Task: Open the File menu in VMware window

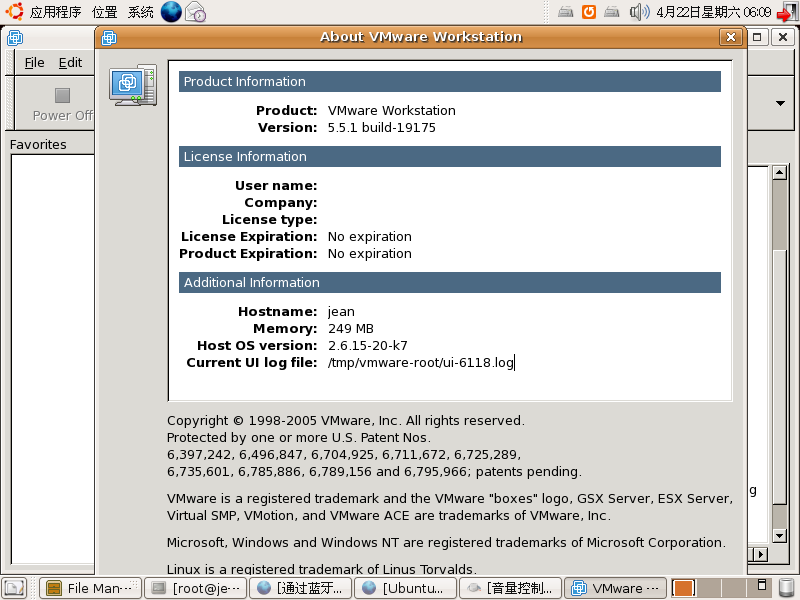Action: [35, 62]
